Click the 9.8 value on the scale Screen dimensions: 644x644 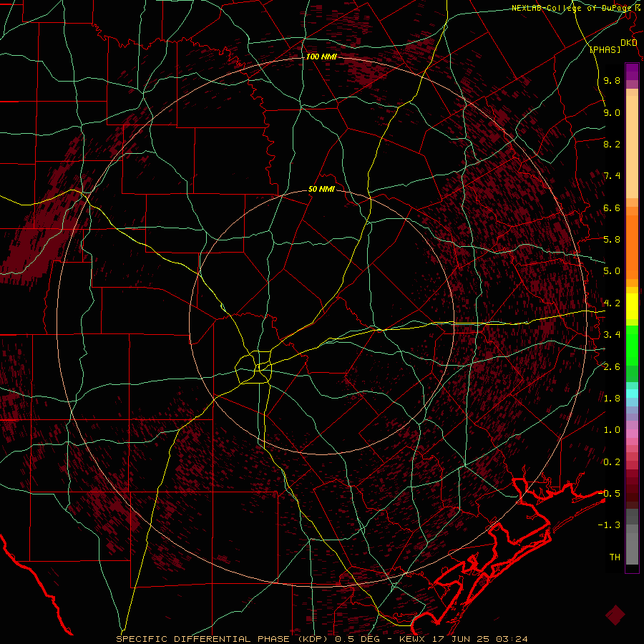coord(612,80)
